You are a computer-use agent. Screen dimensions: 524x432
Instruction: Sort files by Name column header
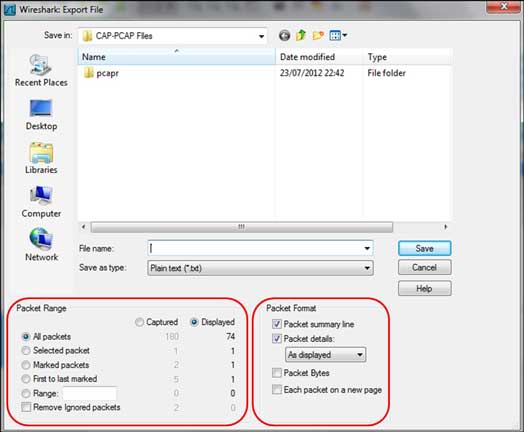pos(176,57)
